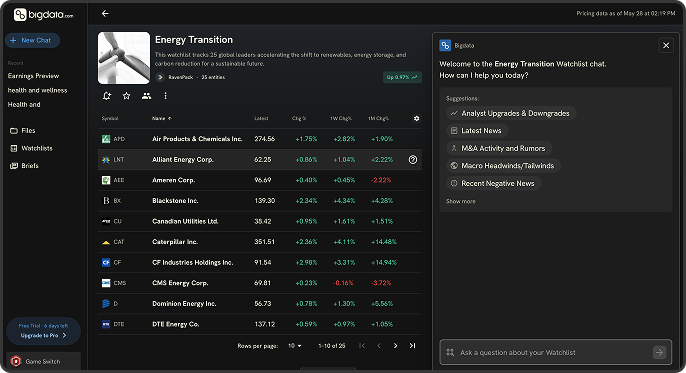
Task: Click the send arrow button in chat
Action: [x=659, y=352]
